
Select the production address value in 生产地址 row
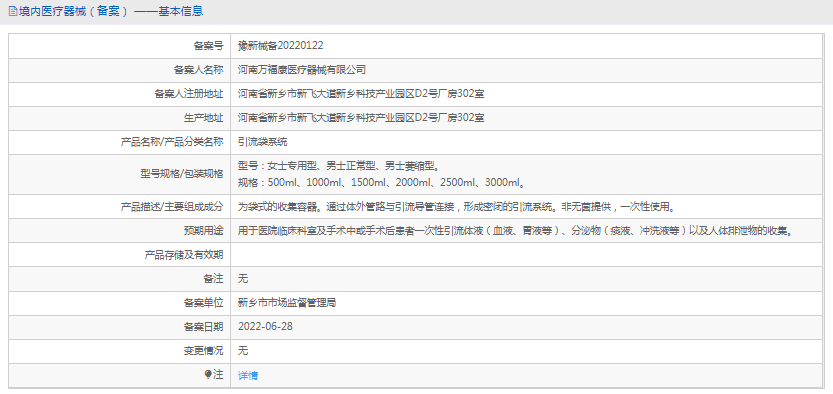point(361,118)
